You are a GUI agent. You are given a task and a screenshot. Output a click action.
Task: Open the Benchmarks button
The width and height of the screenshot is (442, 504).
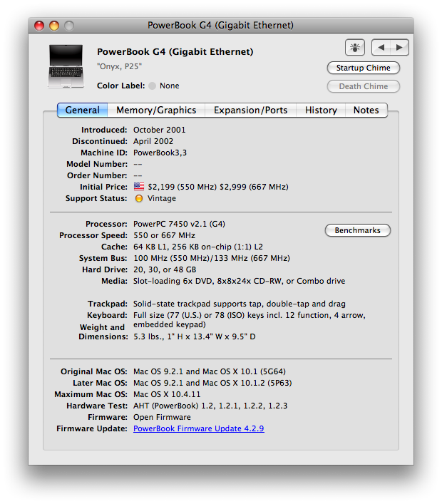point(357,230)
